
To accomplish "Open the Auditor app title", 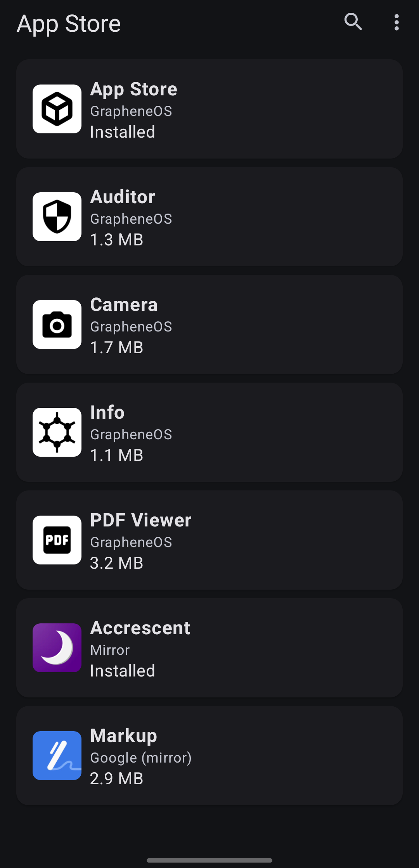I will click(x=123, y=197).
